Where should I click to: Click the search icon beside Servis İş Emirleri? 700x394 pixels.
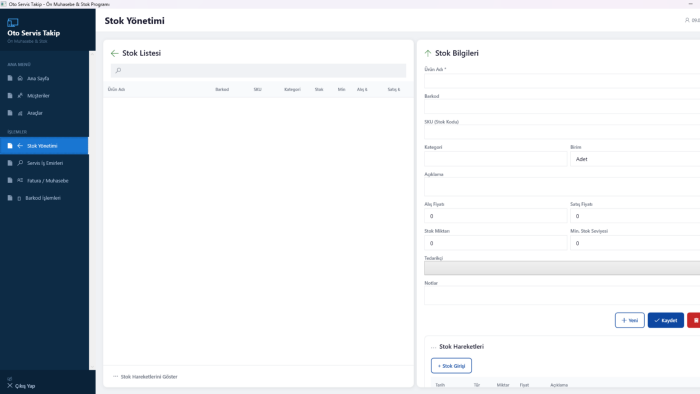[x=20, y=163]
